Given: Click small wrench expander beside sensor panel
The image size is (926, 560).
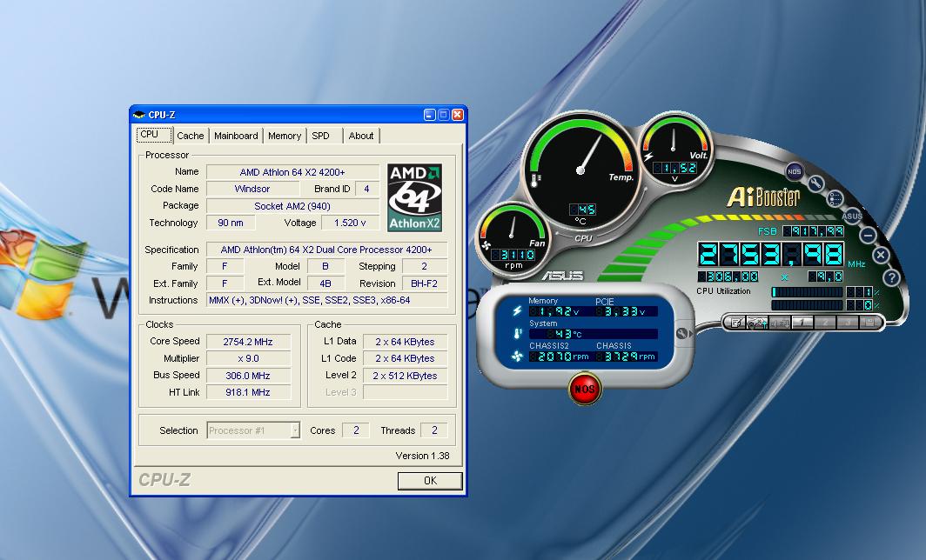Looking at the screenshot, I should [x=681, y=333].
